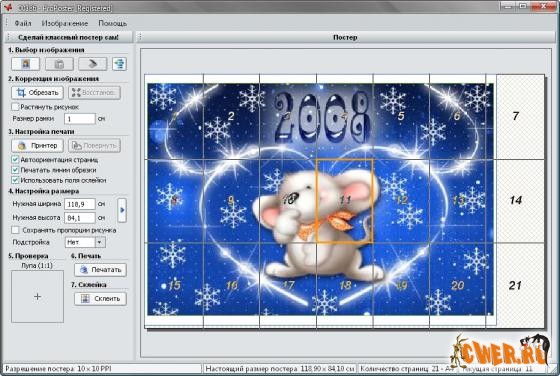Click the Печатать print button
This screenshot has width=560, height=376.
tap(100, 270)
